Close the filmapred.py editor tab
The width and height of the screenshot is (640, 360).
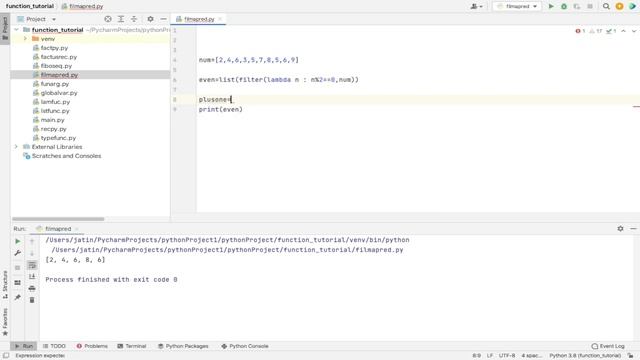[220, 19]
